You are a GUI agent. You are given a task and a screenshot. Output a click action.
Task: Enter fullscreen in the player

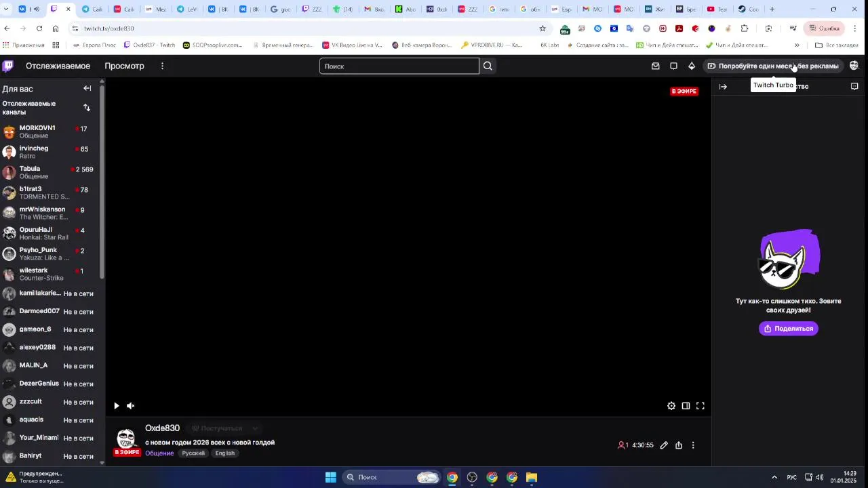(701, 406)
